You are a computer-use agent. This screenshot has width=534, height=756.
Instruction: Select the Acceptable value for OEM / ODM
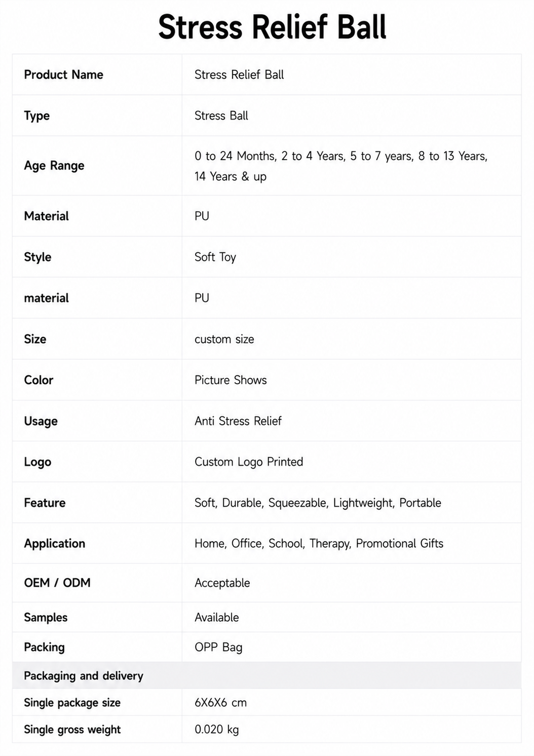tap(222, 583)
